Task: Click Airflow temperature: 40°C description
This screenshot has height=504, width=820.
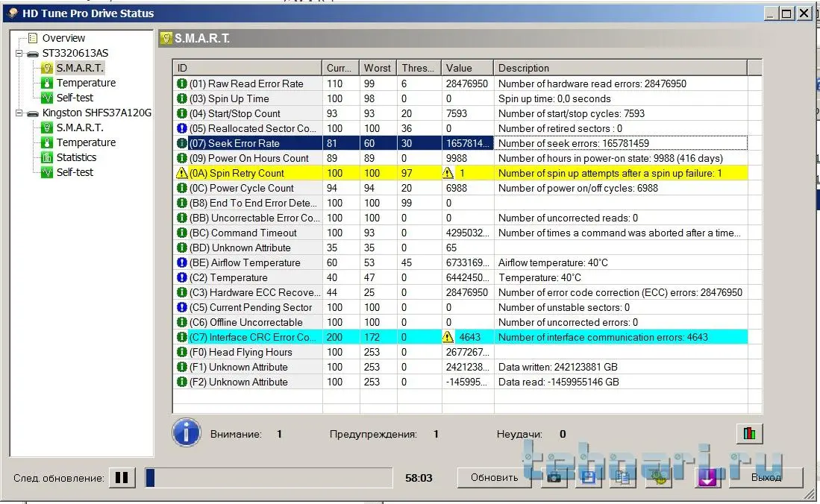Action: pyautogui.click(x=553, y=262)
